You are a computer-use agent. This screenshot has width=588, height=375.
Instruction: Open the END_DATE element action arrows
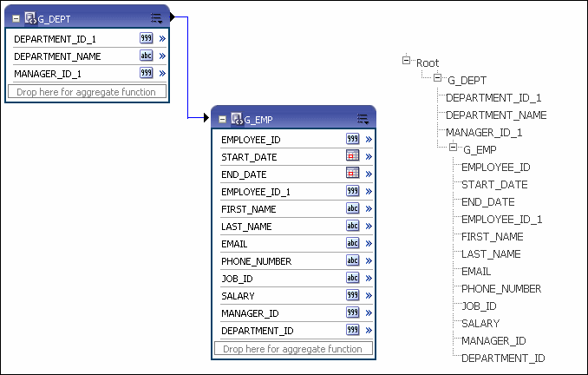(369, 174)
